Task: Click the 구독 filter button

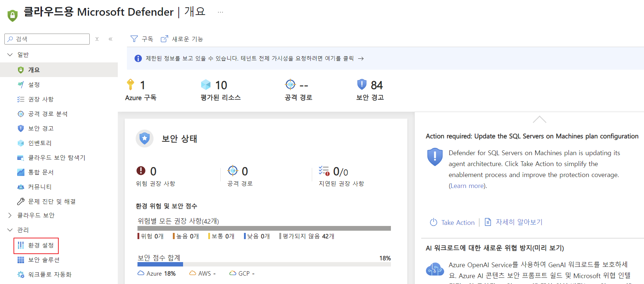Action: pos(142,39)
